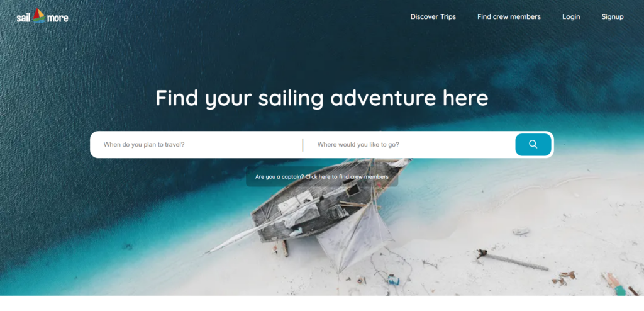Click the 'Find your sailing adventure here' heading
Screen dimensions: 644x311
click(322, 98)
